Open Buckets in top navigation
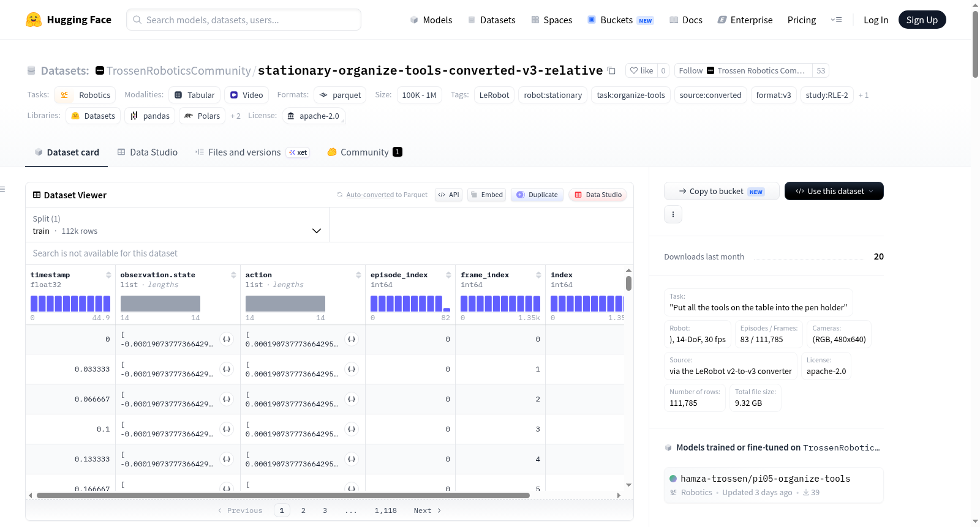 tap(620, 20)
